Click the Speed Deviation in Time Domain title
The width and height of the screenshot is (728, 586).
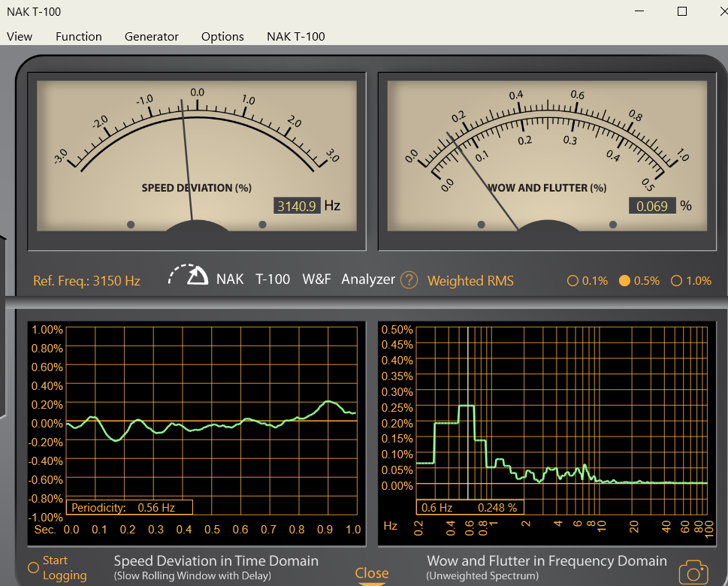216,560
